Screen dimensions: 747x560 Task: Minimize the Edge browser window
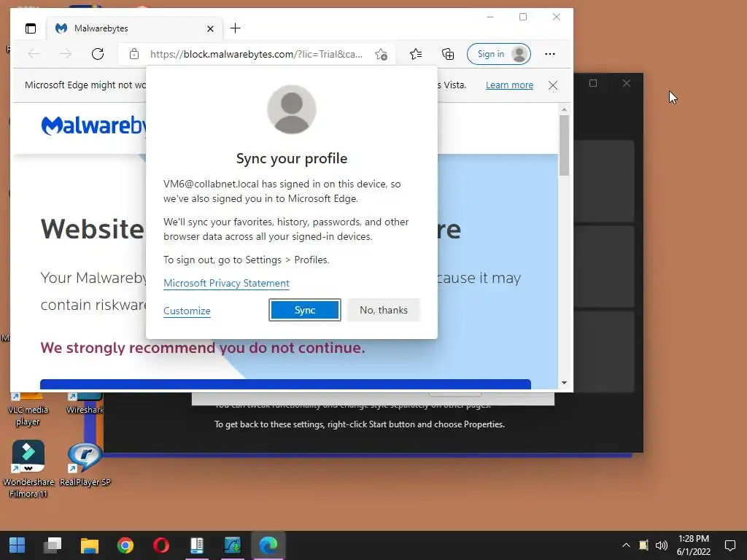click(x=490, y=17)
